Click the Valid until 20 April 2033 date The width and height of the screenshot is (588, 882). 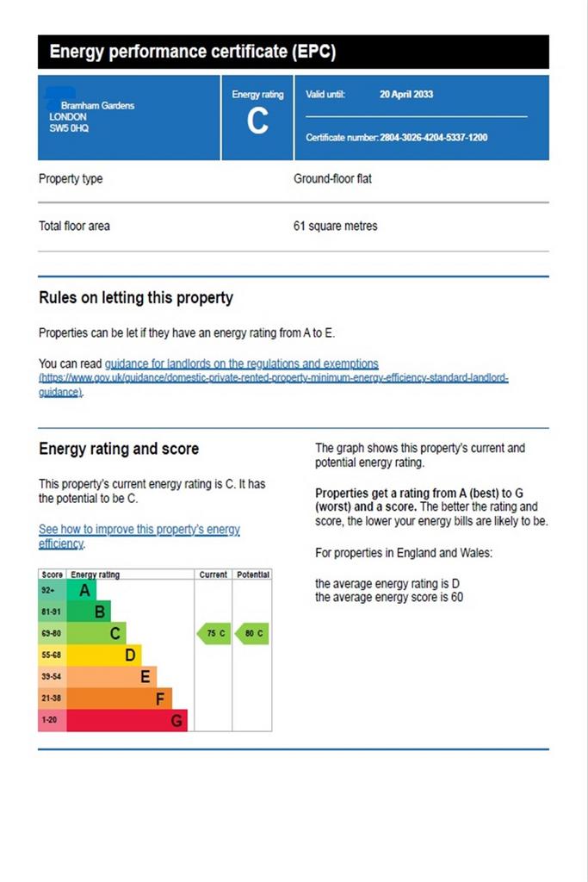click(405, 95)
